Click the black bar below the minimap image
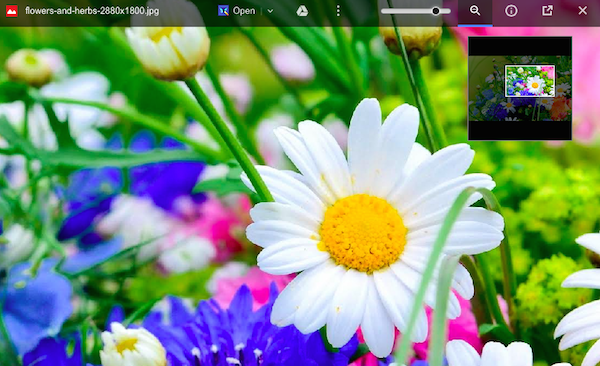The image size is (600, 366). [520, 130]
